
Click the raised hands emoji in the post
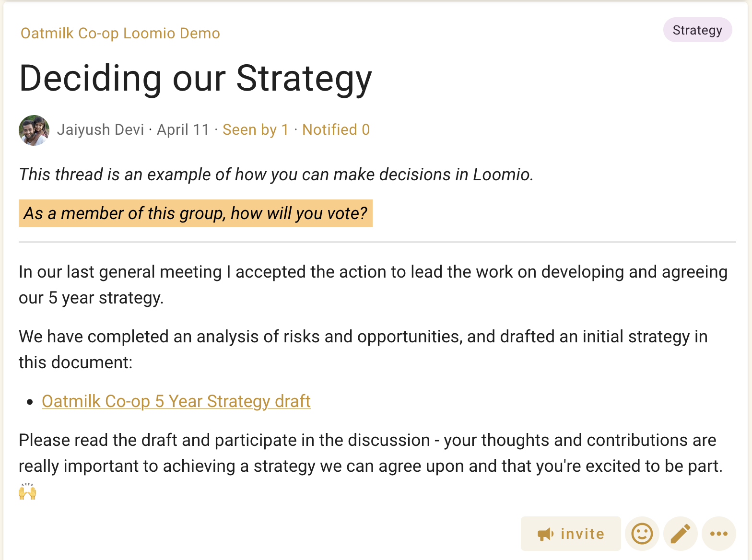(28, 492)
